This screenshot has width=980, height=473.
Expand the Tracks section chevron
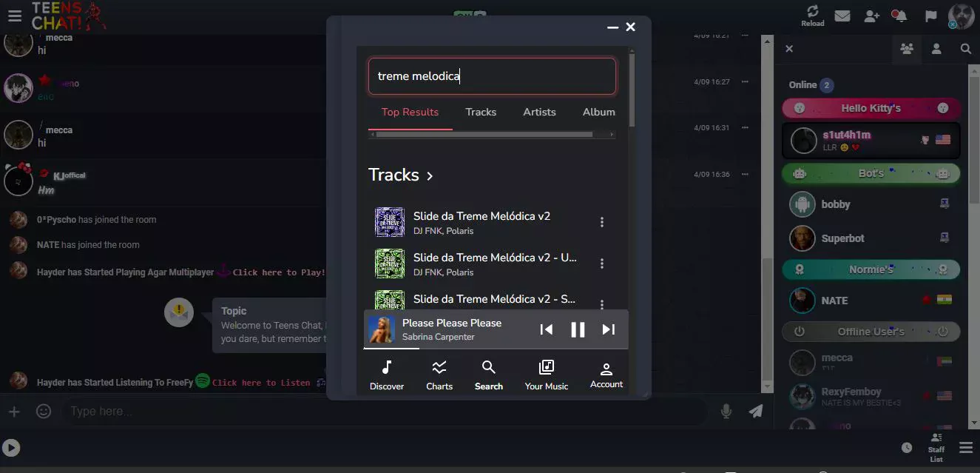pos(430,176)
